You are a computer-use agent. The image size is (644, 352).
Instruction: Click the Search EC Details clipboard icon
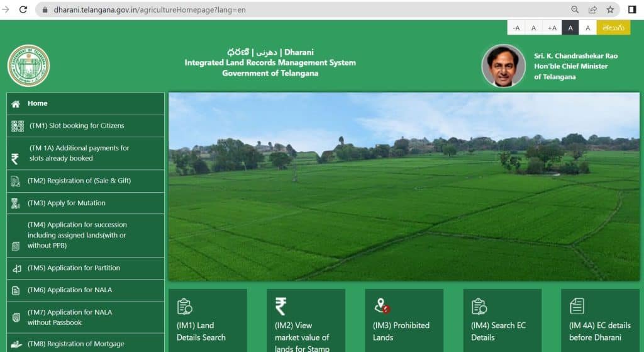479,307
